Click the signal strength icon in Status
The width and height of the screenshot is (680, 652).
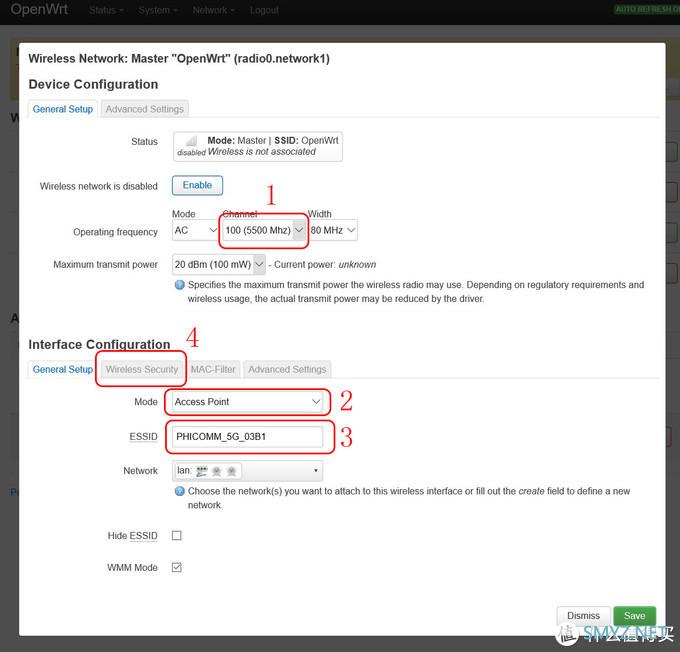point(191,141)
